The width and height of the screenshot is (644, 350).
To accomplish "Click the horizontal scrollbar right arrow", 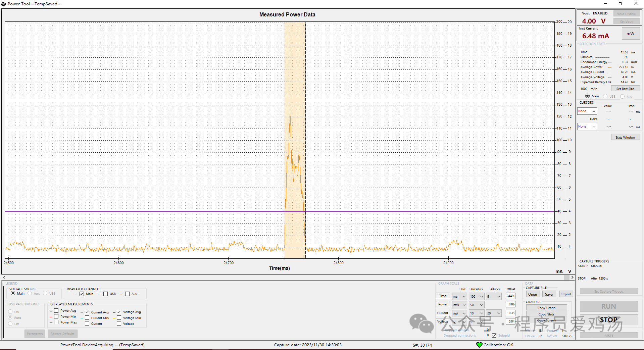I will point(572,278).
